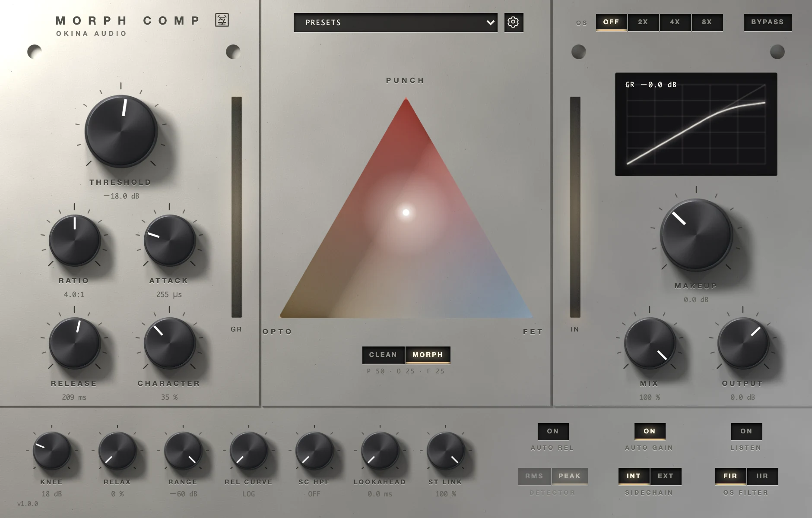Turn oversampling OFF
The height and width of the screenshot is (518, 812).
click(611, 22)
